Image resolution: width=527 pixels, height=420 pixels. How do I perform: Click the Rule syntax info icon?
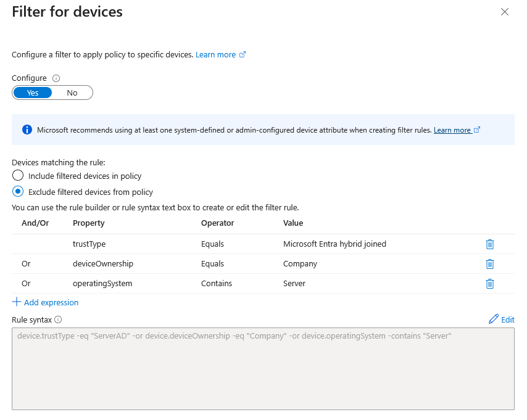point(58,319)
